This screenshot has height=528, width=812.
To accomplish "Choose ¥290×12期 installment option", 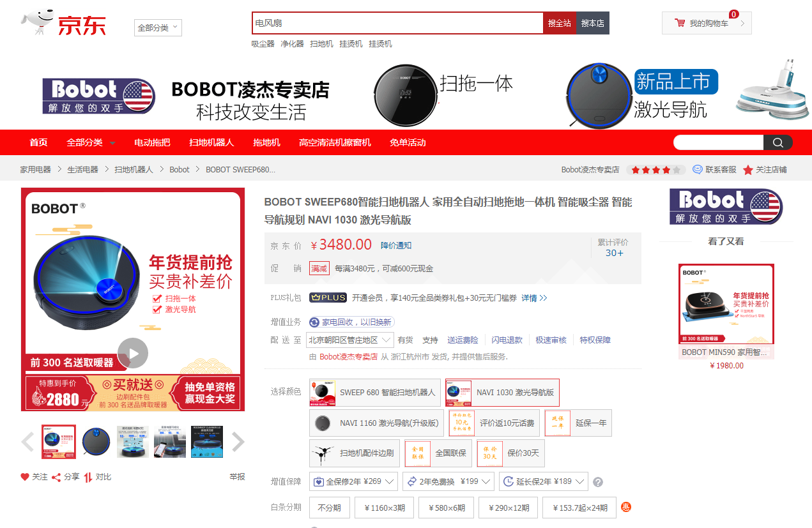I will (508, 508).
